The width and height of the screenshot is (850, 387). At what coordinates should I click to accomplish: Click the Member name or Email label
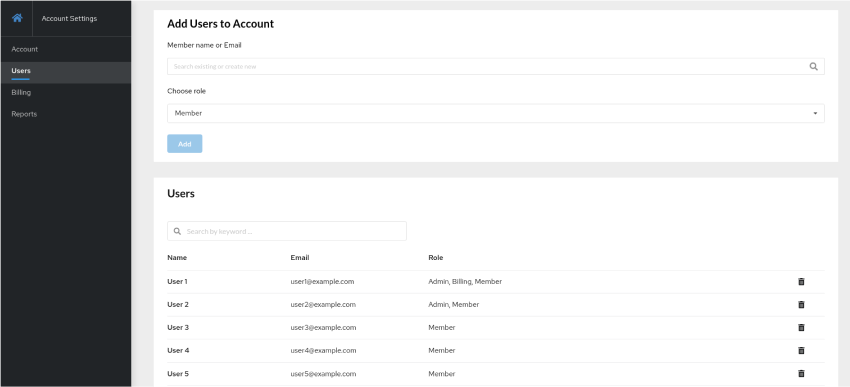pyautogui.click(x=204, y=45)
